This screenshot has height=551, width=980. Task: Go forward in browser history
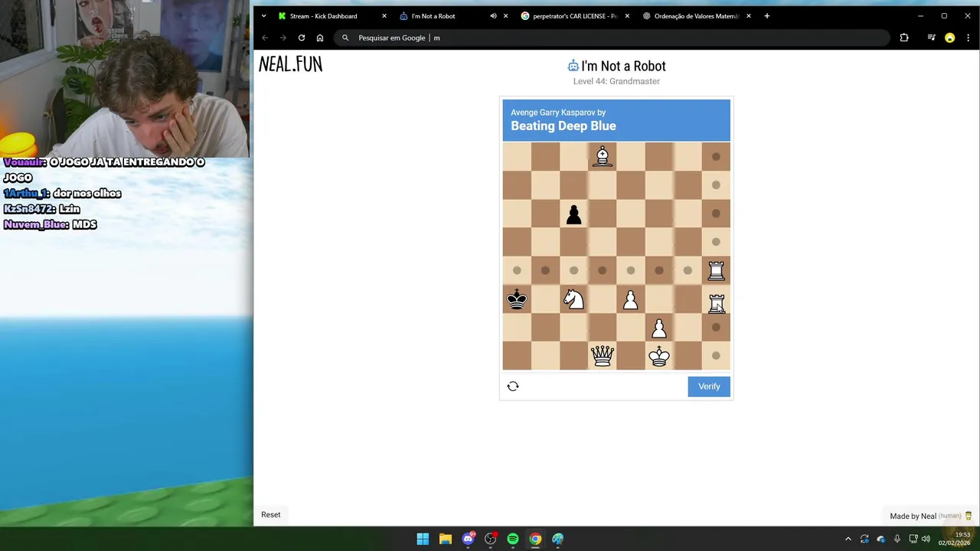coord(283,37)
